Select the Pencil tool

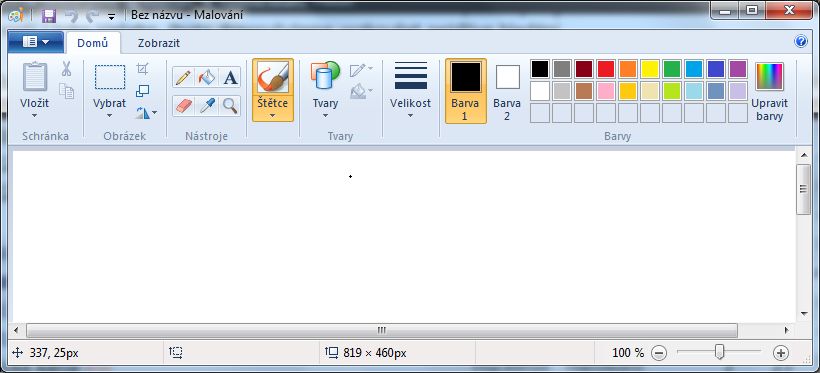[x=183, y=78]
